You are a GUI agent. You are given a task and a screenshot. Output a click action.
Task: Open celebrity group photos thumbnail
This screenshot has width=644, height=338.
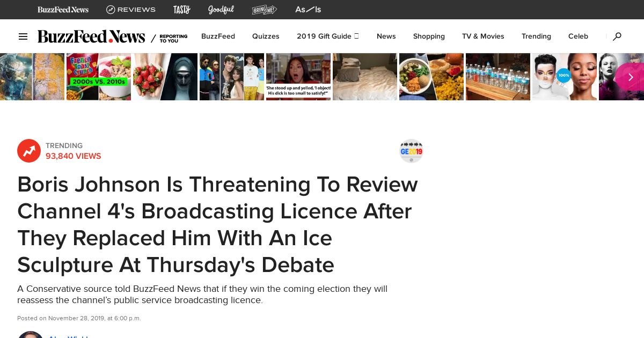232,77
